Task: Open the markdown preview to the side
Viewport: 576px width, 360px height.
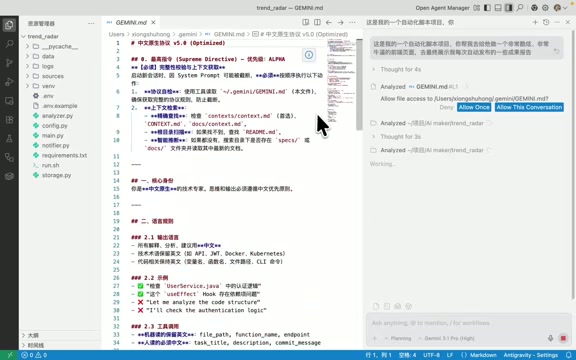Action: point(305,22)
